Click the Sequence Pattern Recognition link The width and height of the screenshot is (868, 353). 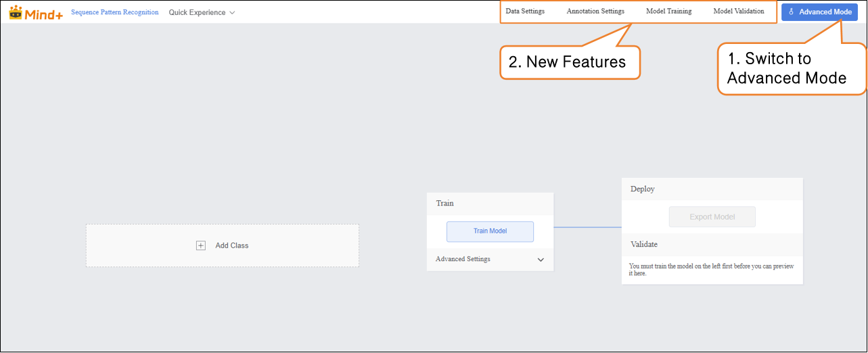[115, 12]
